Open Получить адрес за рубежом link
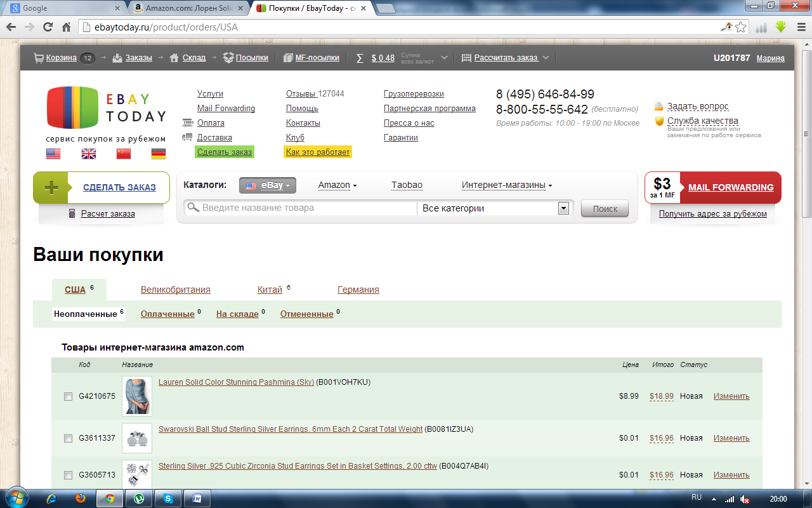The image size is (812, 508). 713,214
